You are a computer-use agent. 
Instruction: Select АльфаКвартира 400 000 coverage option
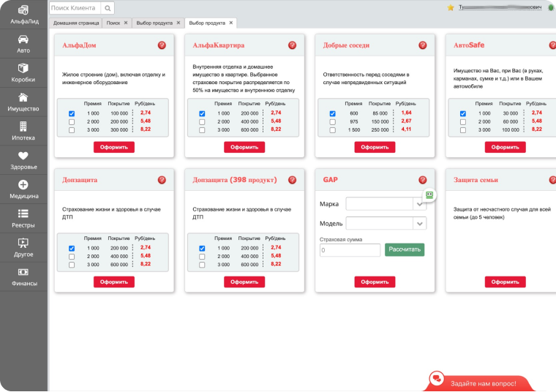202,122
